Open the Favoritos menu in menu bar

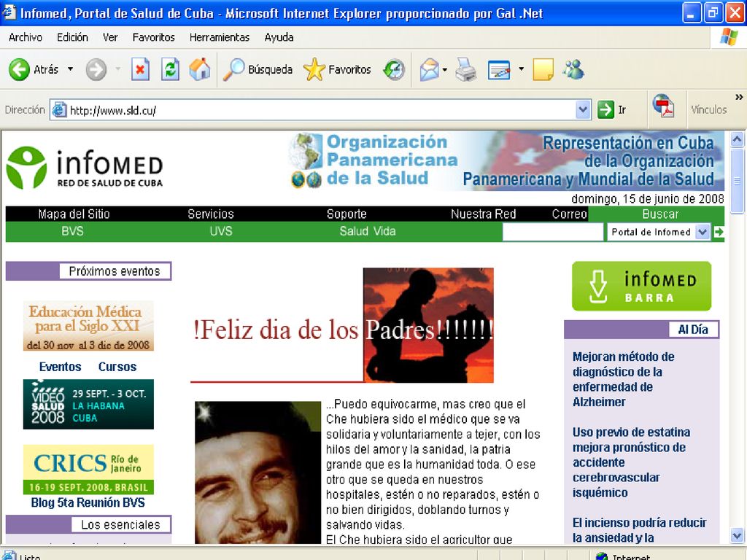coord(153,37)
